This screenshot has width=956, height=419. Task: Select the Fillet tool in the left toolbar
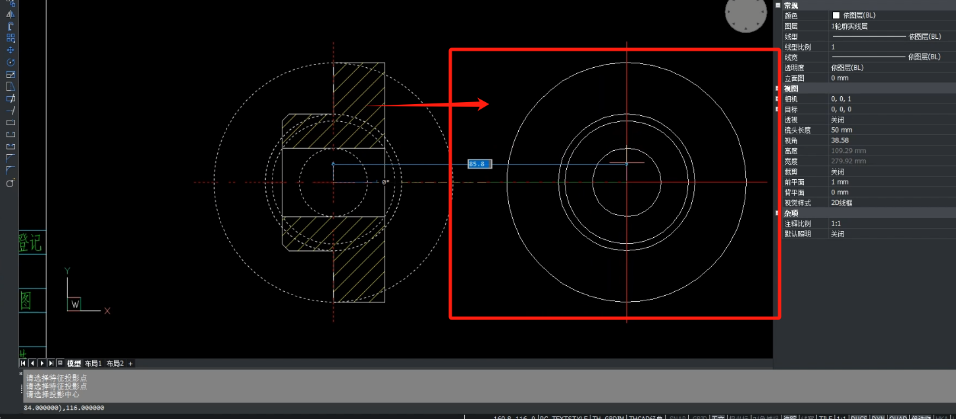(x=10, y=170)
